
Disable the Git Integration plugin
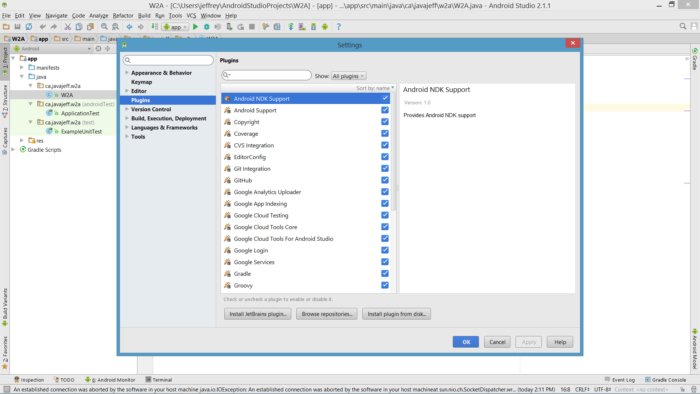[385, 168]
